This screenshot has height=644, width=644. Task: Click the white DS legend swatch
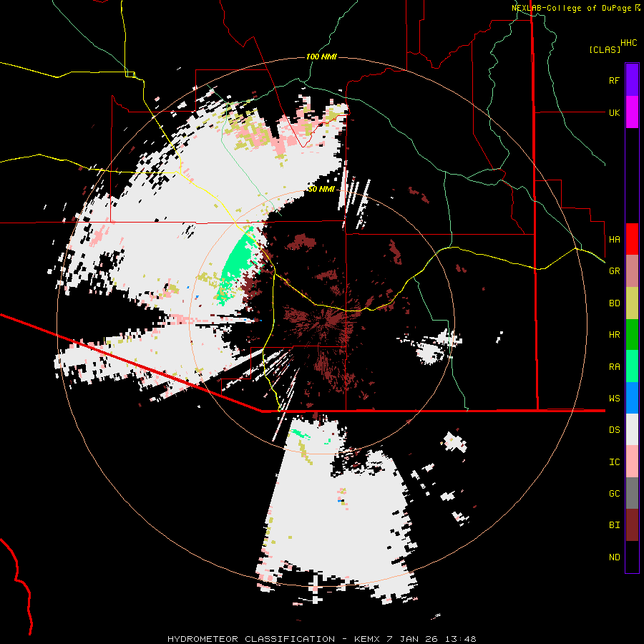tap(632, 429)
